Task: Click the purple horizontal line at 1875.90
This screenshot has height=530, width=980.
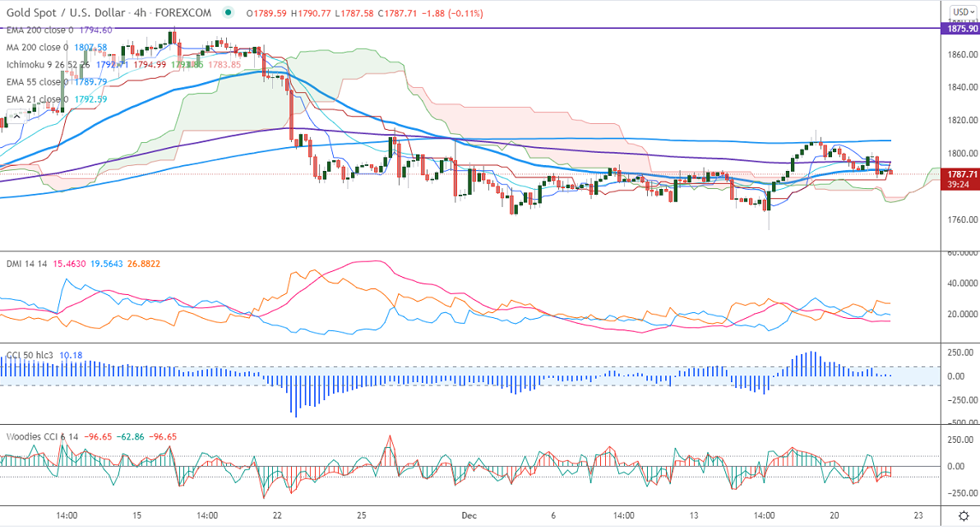Action: coord(469,28)
